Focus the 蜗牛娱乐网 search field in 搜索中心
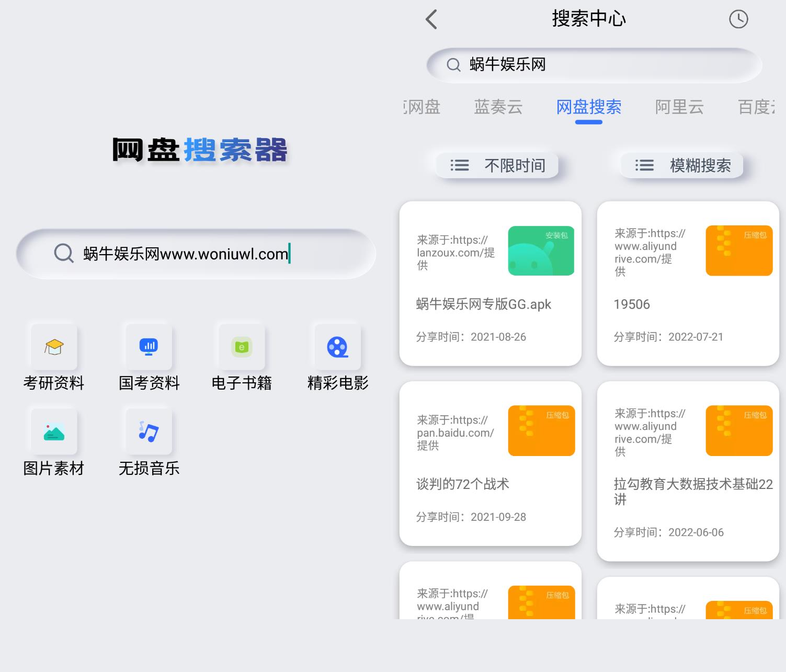Screen dimensions: 786x672 tap(594, 65)
